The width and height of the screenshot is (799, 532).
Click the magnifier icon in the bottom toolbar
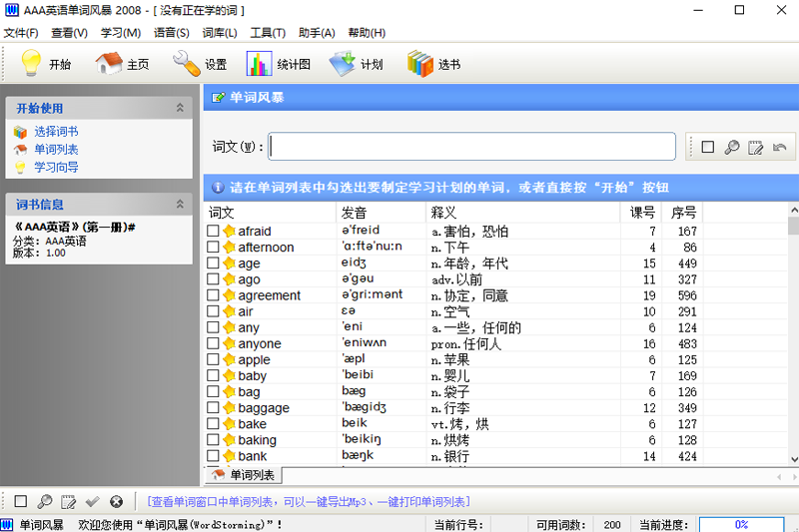(45, 501)
